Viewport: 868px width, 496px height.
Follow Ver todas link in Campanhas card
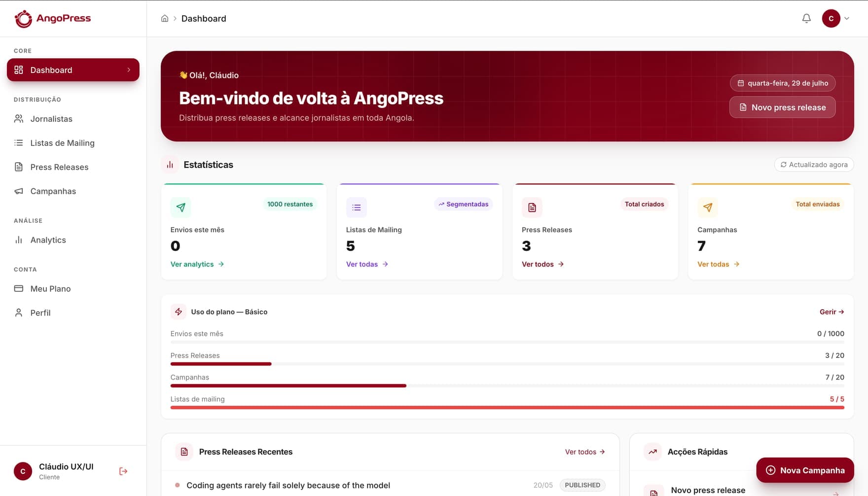tap(718, 264)
